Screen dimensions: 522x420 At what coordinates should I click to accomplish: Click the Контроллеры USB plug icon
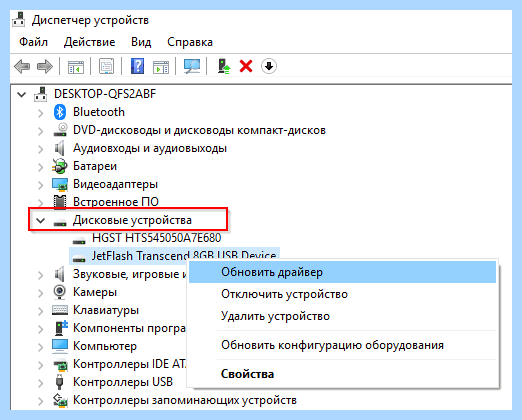[x=60, y=382]
